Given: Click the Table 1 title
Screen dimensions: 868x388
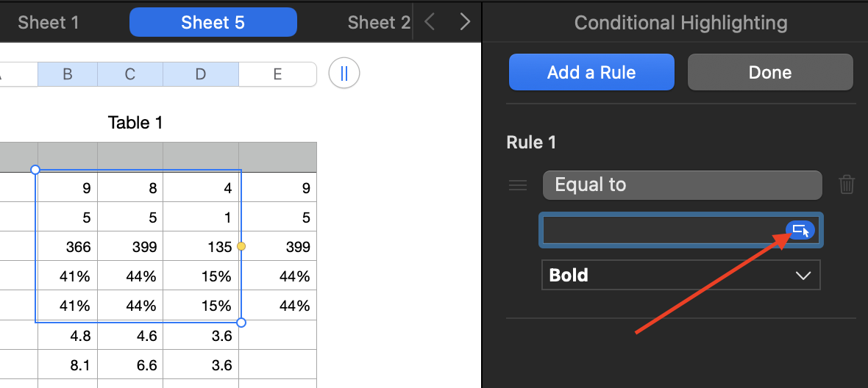Looking at the screenshot, I should (135, 123).
